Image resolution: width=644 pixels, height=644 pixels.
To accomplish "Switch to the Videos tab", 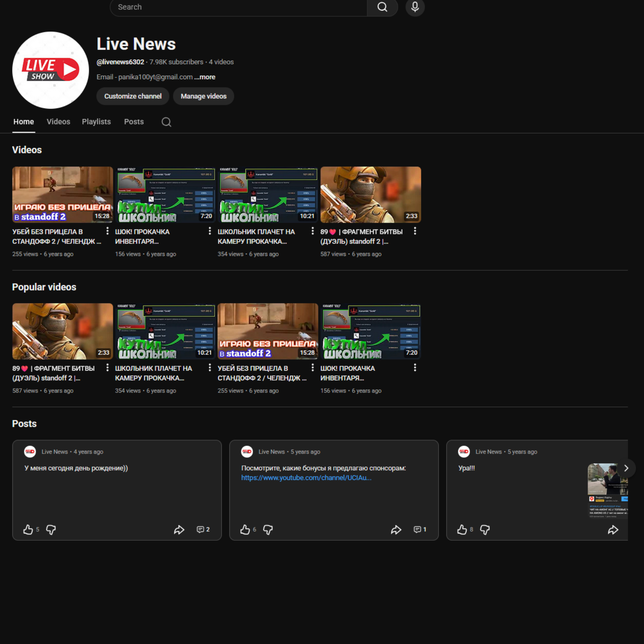I will coord(58,122).
